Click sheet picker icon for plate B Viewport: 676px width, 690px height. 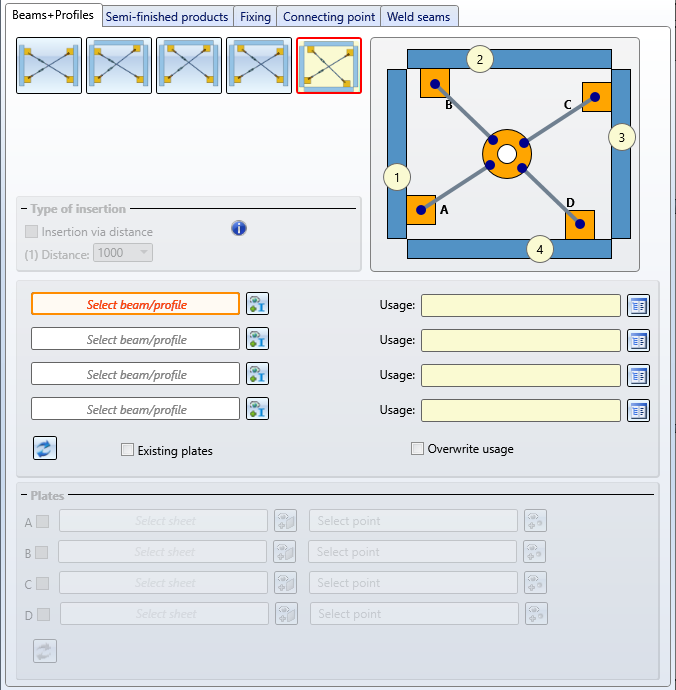(285, 552)
